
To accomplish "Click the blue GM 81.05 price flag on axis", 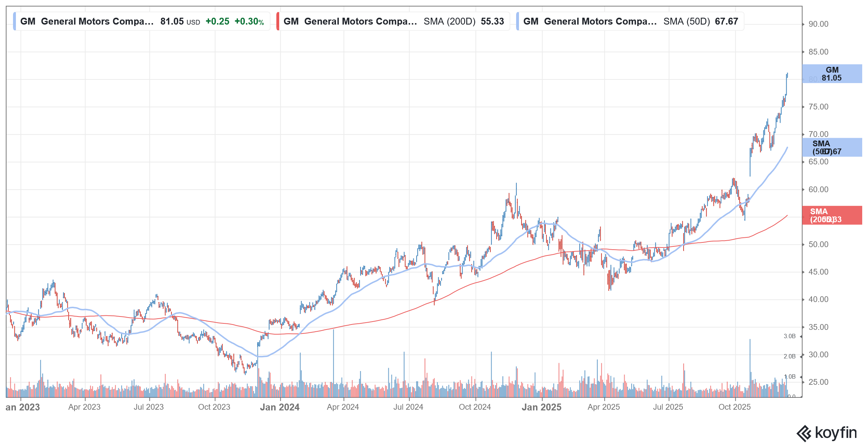I will coord(832,74).
